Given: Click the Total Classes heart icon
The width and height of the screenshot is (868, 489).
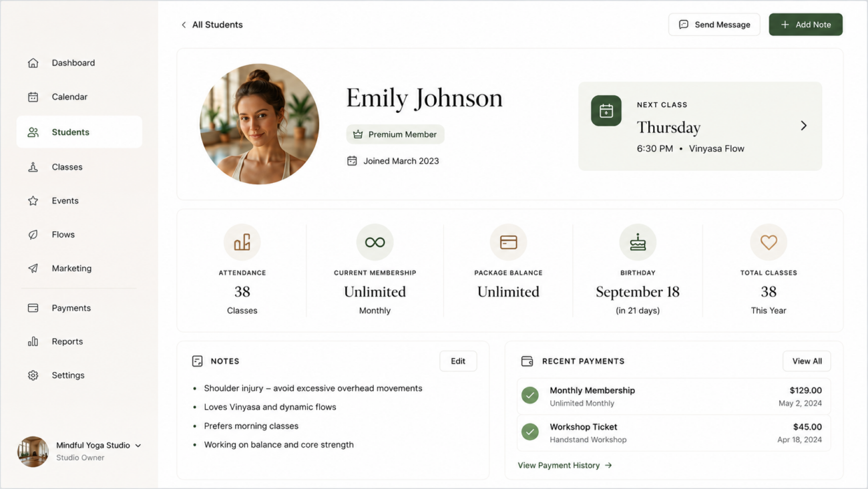Looking at the screenshot, I should (x=769, y=242).
